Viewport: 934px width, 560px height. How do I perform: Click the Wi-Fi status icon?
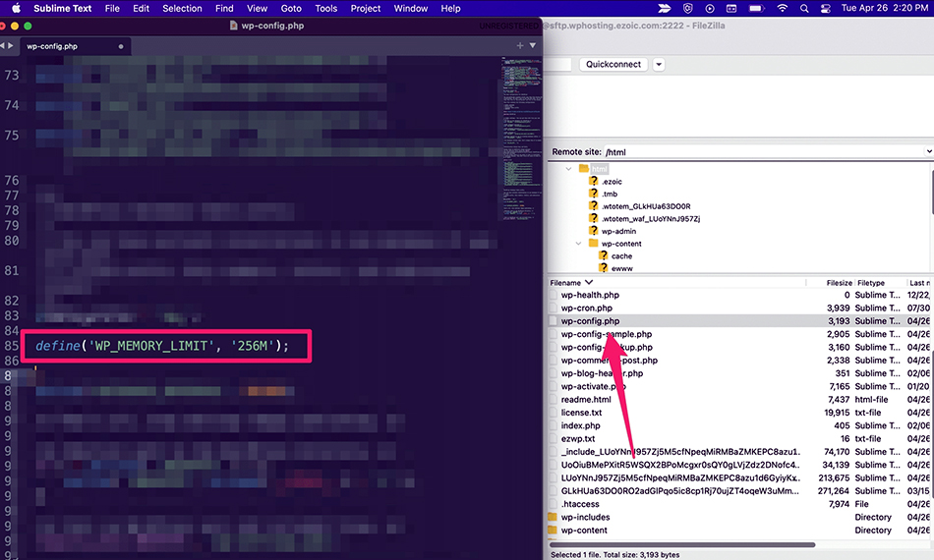[783, 8]
